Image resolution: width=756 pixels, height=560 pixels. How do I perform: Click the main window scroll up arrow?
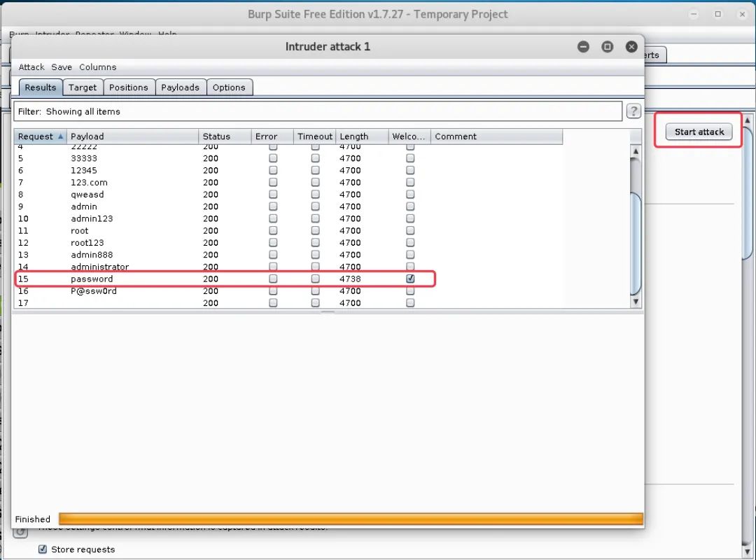click(x=748, y=120)
